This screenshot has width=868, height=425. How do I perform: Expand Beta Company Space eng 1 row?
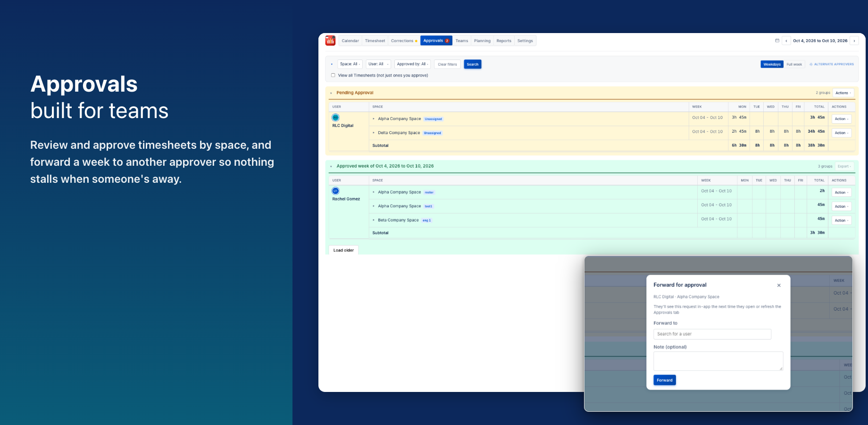pos(374,220)
